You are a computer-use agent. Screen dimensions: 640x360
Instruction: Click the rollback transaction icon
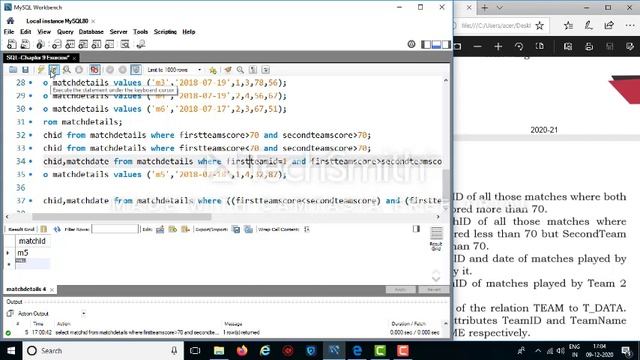[x=122, y=70]
